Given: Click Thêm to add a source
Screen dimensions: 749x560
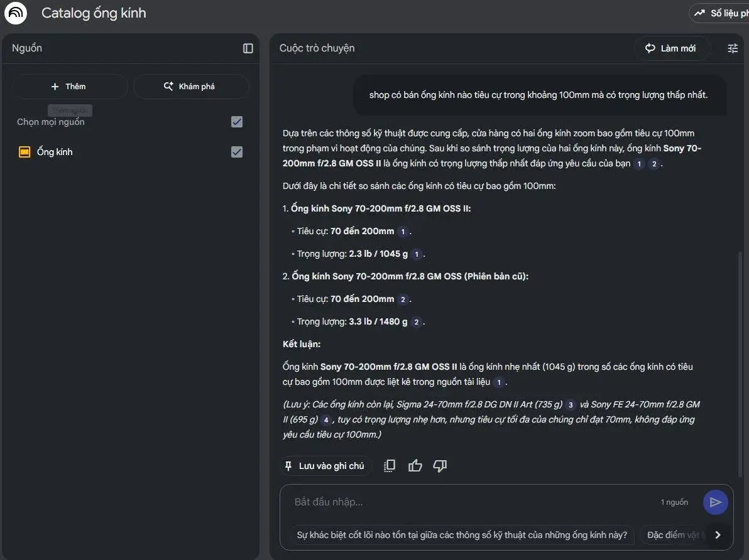Looking at the screenshot, I should [70, 87].
